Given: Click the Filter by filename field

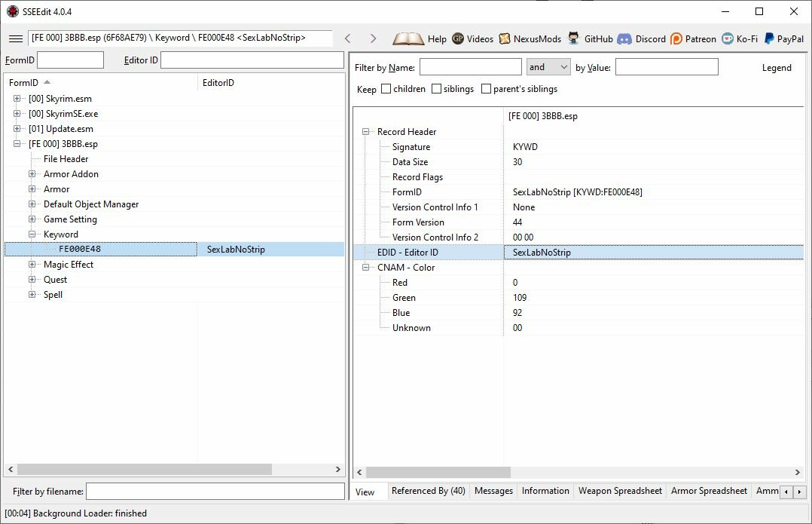Looking at the screenshot, I should coord(215,492).
